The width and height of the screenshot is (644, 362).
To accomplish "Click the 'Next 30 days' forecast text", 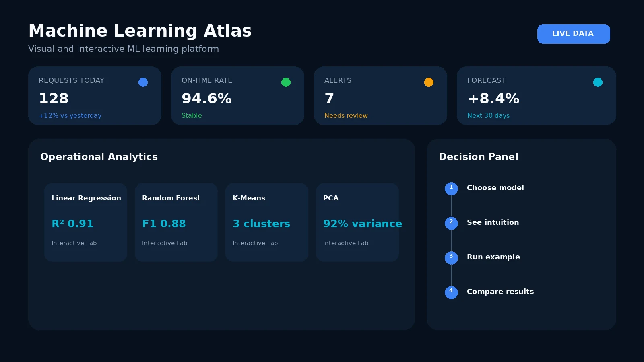I will pyautogui.click(x=488, y=116).
